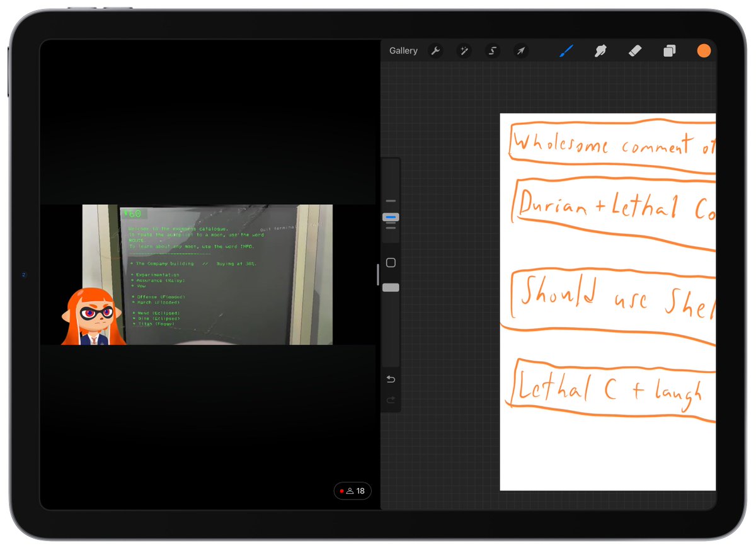Select the Eraser tool

coord(635,51)
